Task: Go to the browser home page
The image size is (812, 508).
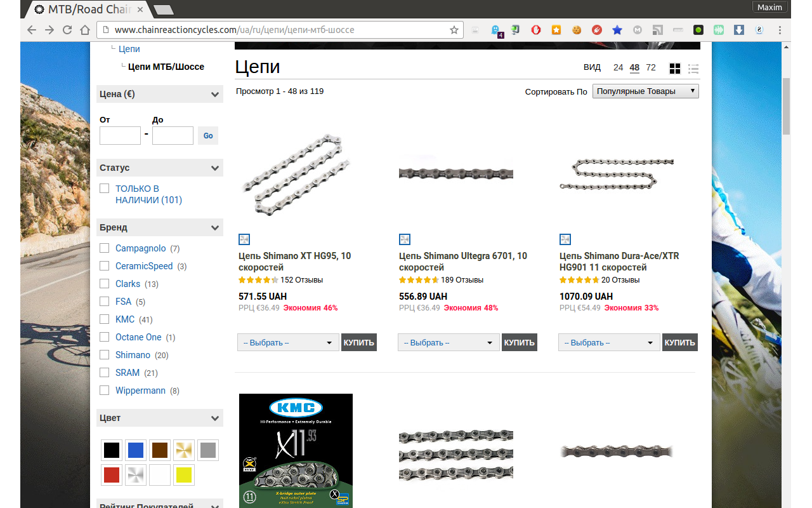Action: [85, 30]
